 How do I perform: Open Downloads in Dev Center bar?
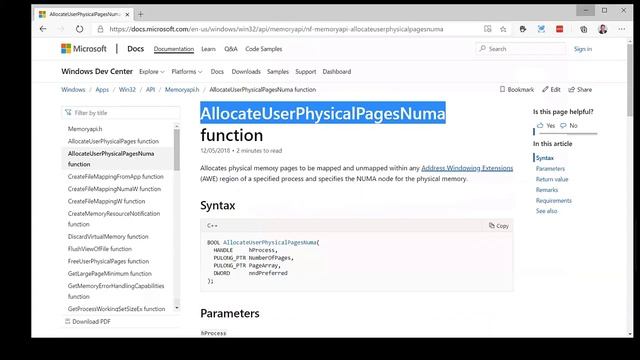point(246,71)
